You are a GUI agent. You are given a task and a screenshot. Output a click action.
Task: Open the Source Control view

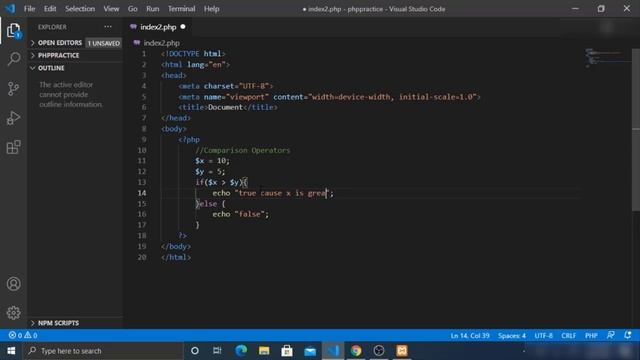(13, 89)
